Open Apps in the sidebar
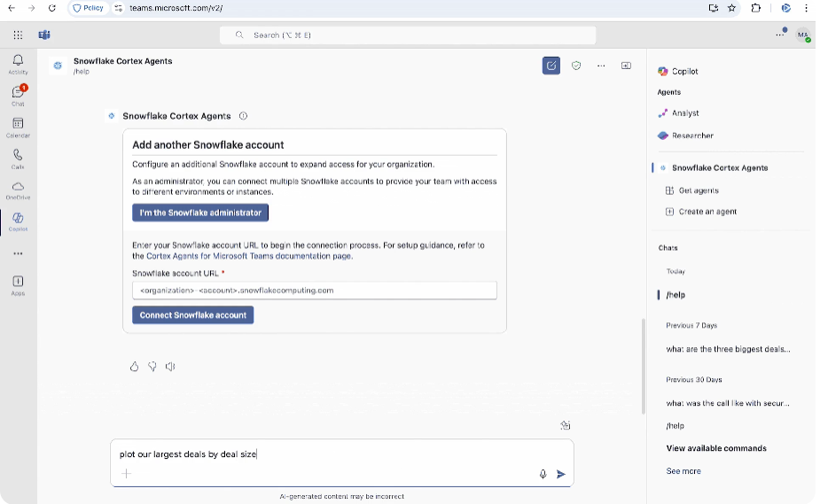820x504 pixels. tap(18, 285)
